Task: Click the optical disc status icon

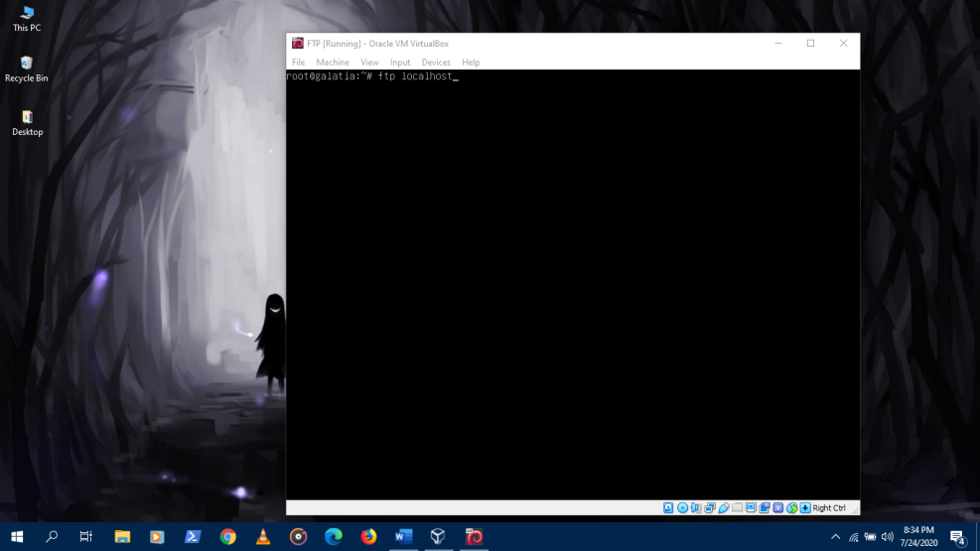Action: [683, 508]
